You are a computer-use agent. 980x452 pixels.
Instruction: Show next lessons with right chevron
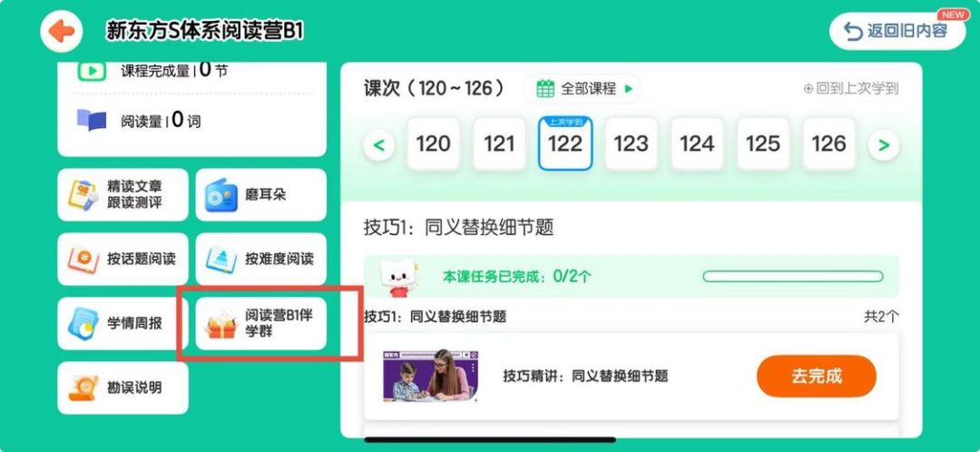point(884,145)
